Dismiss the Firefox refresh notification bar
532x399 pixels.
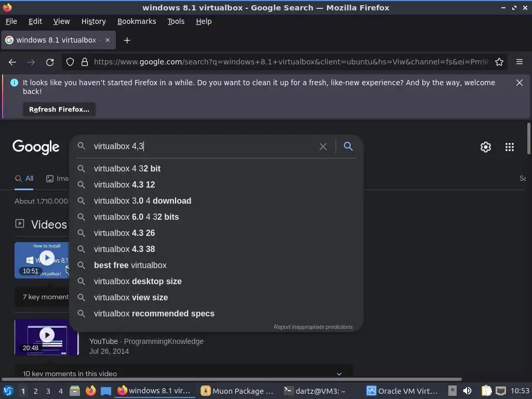(519, 83)
